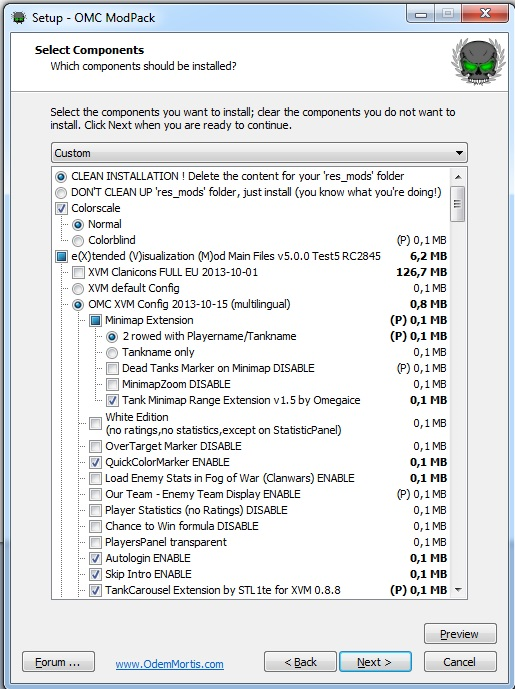Click the setup title bar app icon
Screen dimensions: 515x689
pyautogui.click(x=18, y=18)
